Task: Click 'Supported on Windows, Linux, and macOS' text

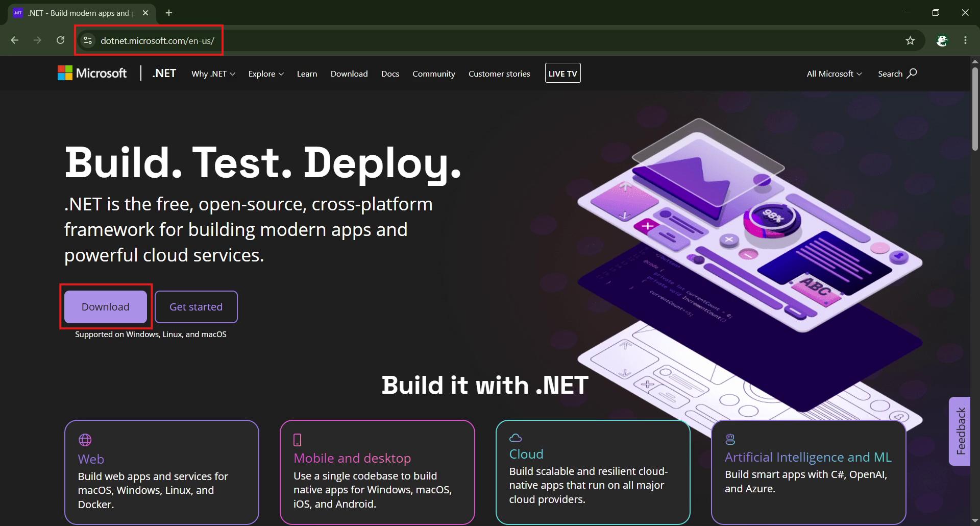Action: click(151, 334)
